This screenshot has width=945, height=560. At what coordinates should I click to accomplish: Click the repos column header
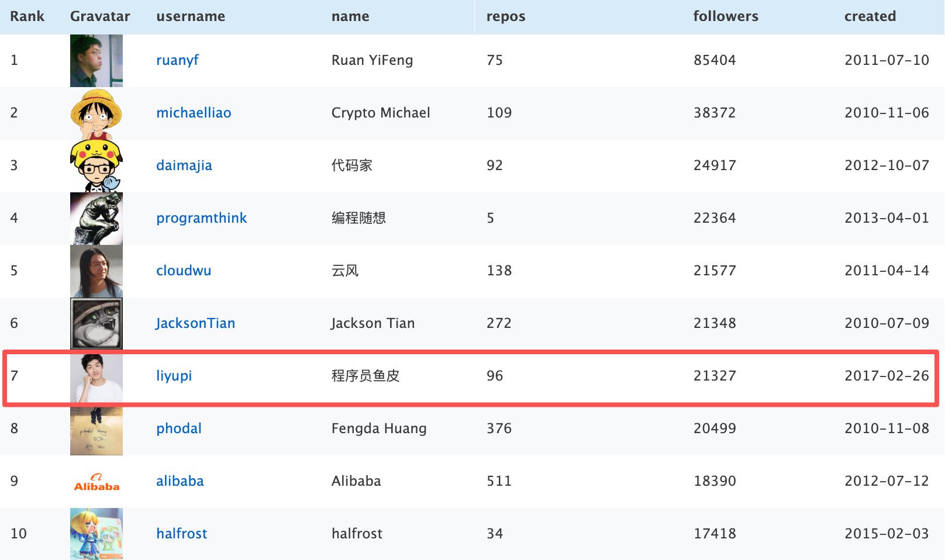506,16
